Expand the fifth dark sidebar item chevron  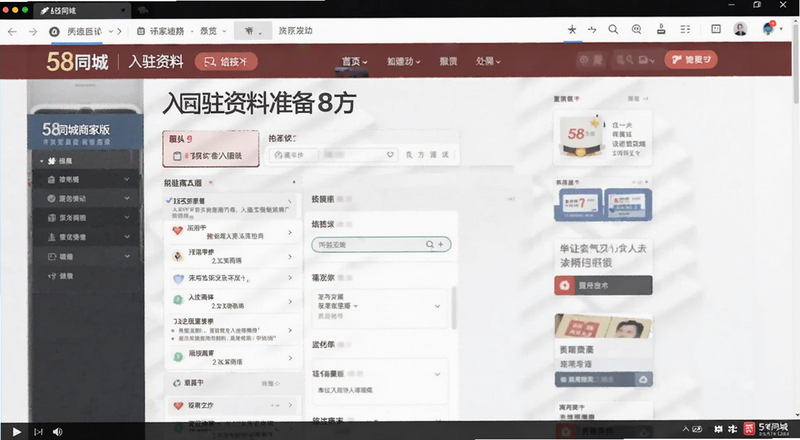coord(127,256)
